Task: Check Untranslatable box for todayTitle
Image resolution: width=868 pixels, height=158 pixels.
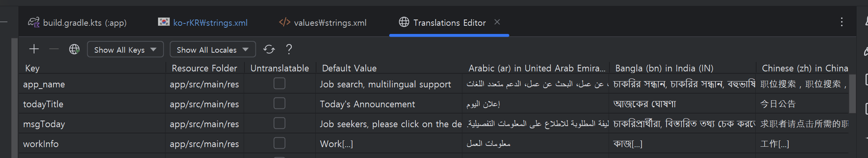Action: pos(279,103)
